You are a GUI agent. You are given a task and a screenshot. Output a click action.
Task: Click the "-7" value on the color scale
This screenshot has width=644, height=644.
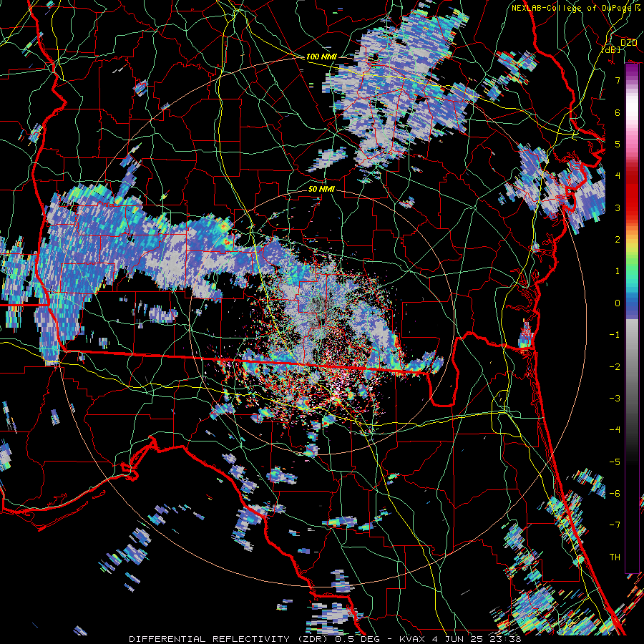point(615,525)
